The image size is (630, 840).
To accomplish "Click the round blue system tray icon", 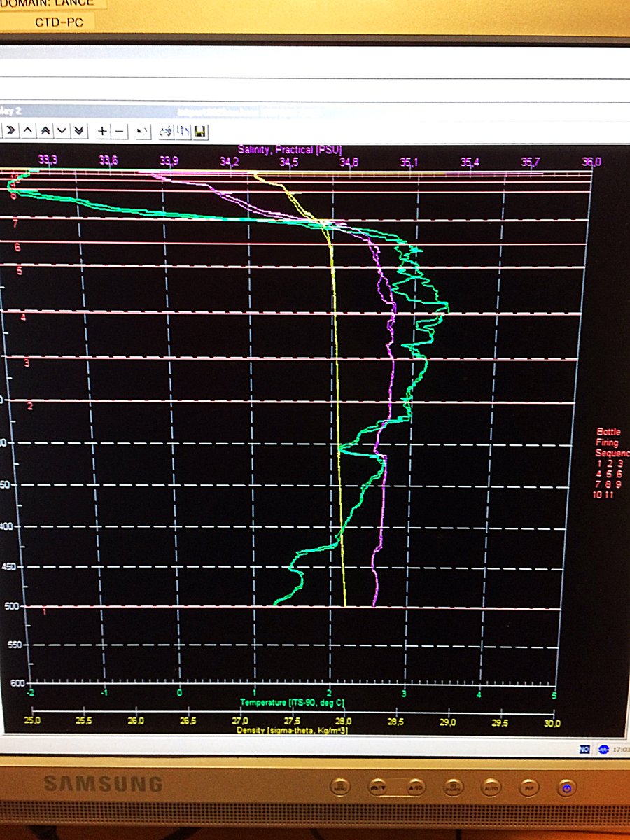I will 603,749.
